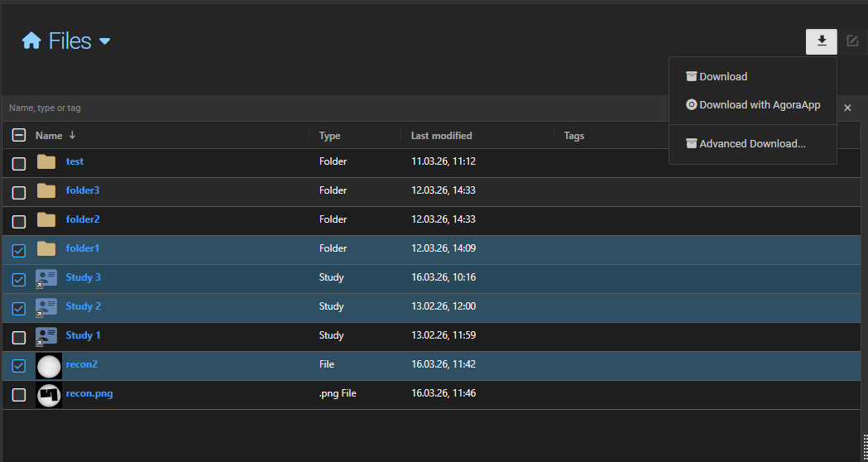Viewport: 868px width, 462px height.
Task: Select Download with AgoraApp option
Action: click(759, 105)
